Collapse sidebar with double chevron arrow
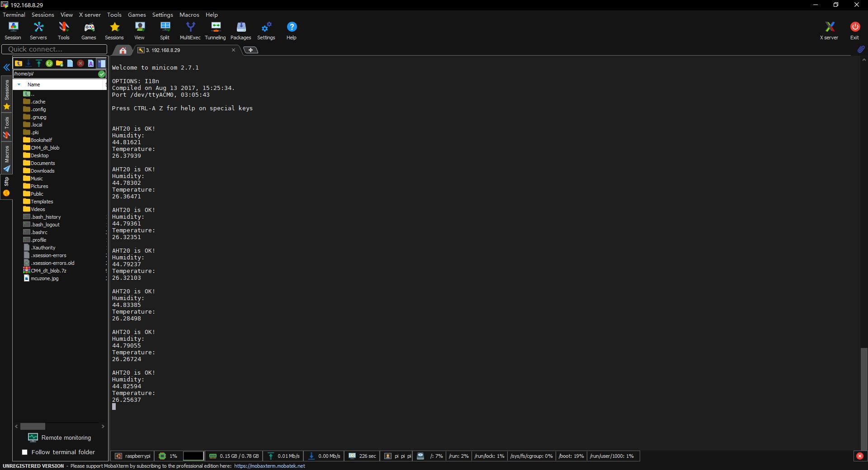 (6, 68)
